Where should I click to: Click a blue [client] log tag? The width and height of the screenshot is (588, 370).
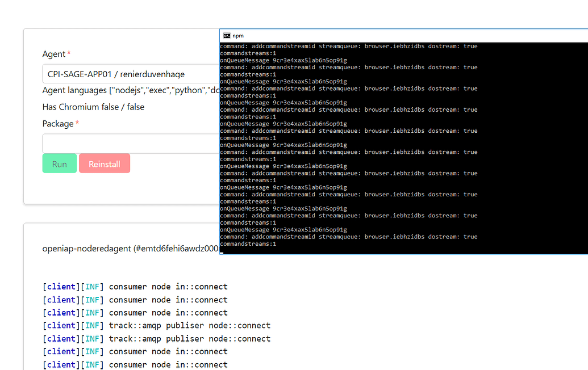click(61, 287)
